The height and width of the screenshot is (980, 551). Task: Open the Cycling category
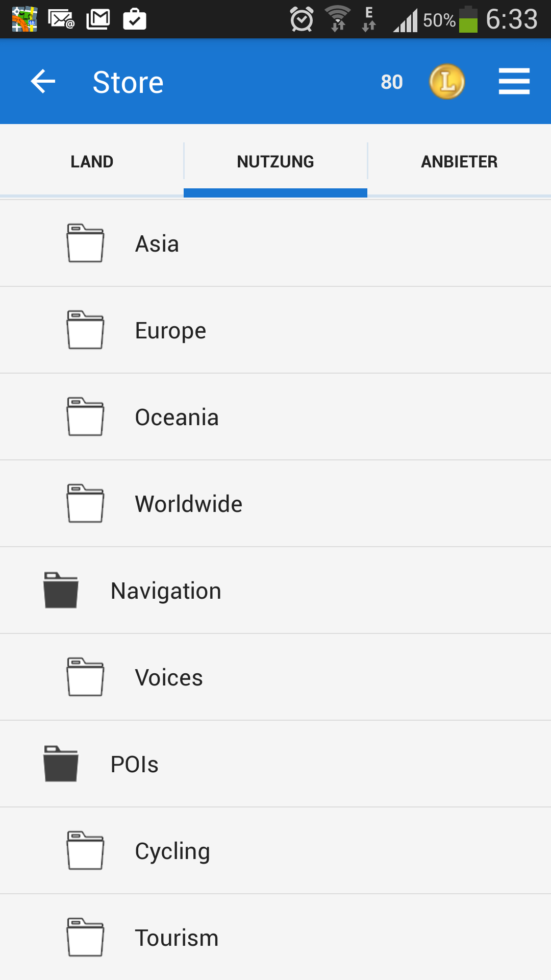172,851
